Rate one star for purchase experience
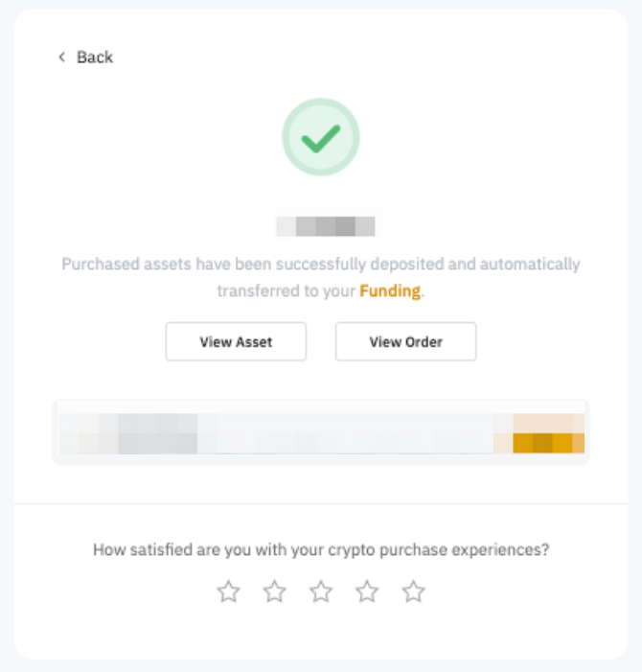 click(228, 591)
